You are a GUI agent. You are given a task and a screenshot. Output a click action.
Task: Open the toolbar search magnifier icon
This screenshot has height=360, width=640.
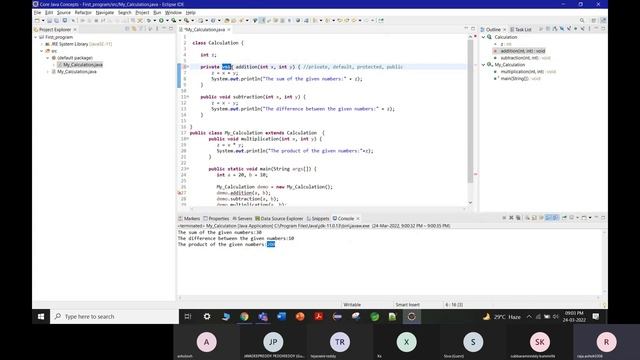coord(582,20)
